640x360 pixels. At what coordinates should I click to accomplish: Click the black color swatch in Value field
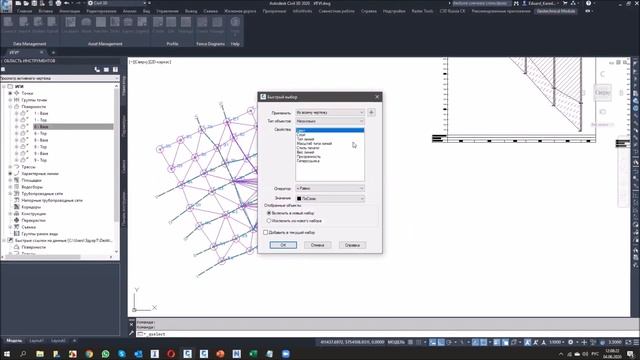coord(299,199)
